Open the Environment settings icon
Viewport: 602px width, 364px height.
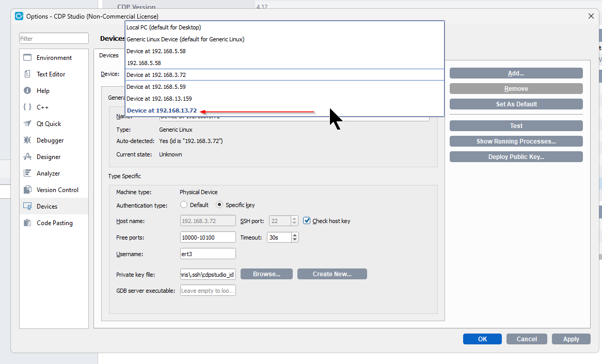27,58
